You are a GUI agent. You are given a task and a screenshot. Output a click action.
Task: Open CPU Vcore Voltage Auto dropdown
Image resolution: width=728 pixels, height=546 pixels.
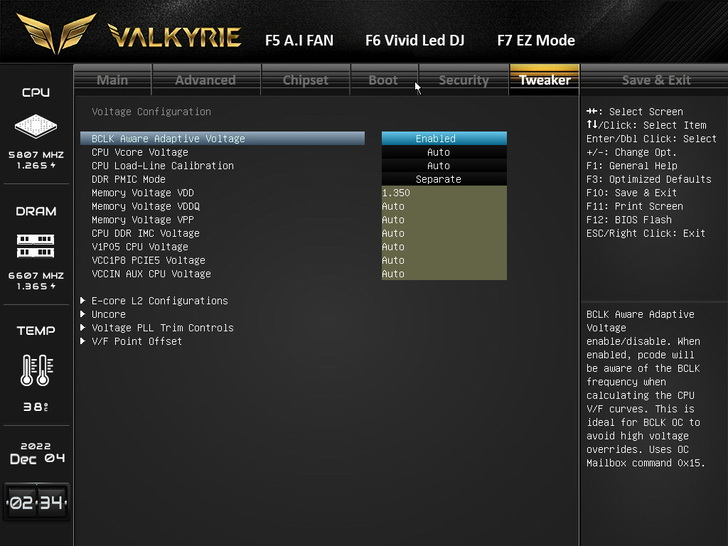444,152
